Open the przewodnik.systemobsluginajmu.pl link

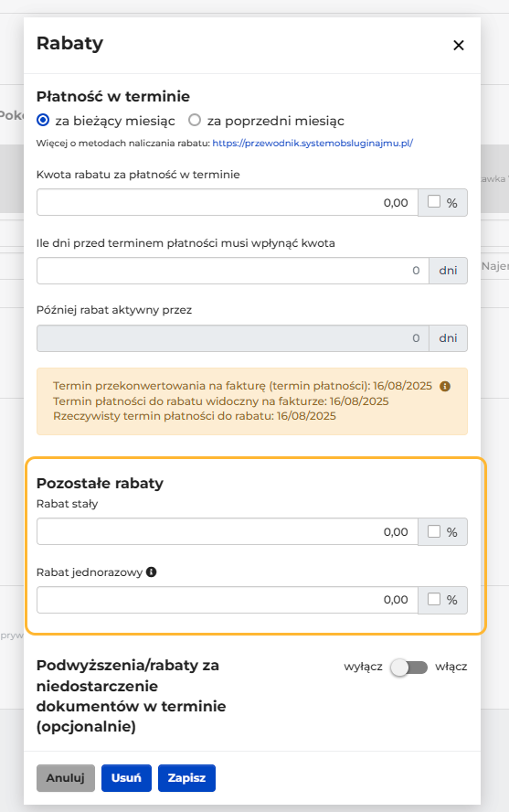[313, 144]
